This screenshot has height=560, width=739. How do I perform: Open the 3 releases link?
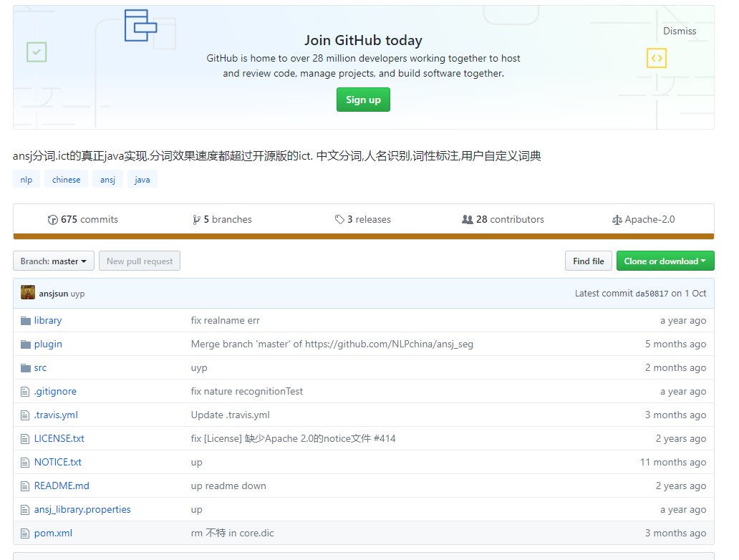[x=363, y=220]
